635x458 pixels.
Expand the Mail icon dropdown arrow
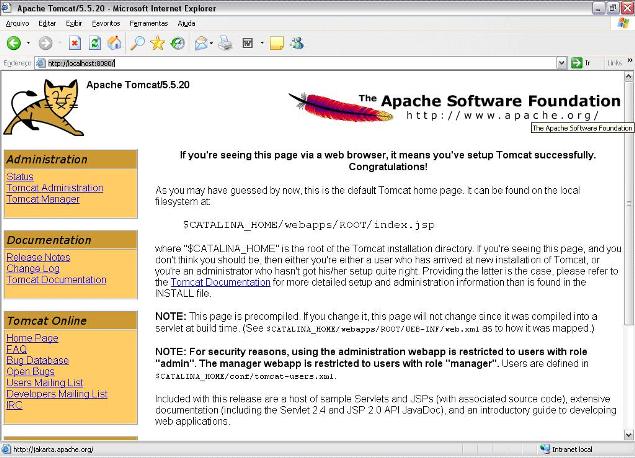point(213,43)
